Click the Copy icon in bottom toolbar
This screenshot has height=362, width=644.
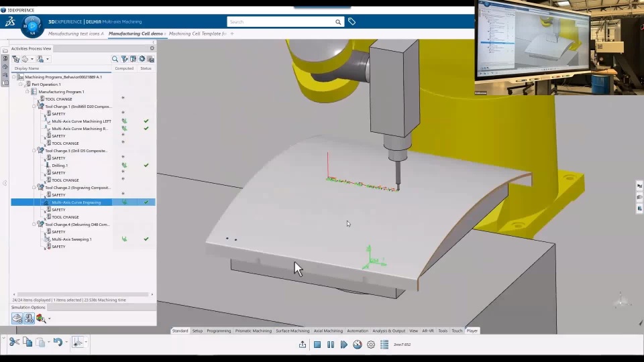[x=28, y=341]
